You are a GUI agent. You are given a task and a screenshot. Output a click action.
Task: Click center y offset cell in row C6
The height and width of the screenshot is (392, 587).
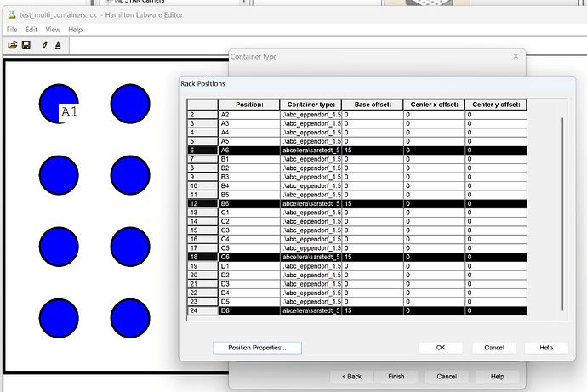496,258
